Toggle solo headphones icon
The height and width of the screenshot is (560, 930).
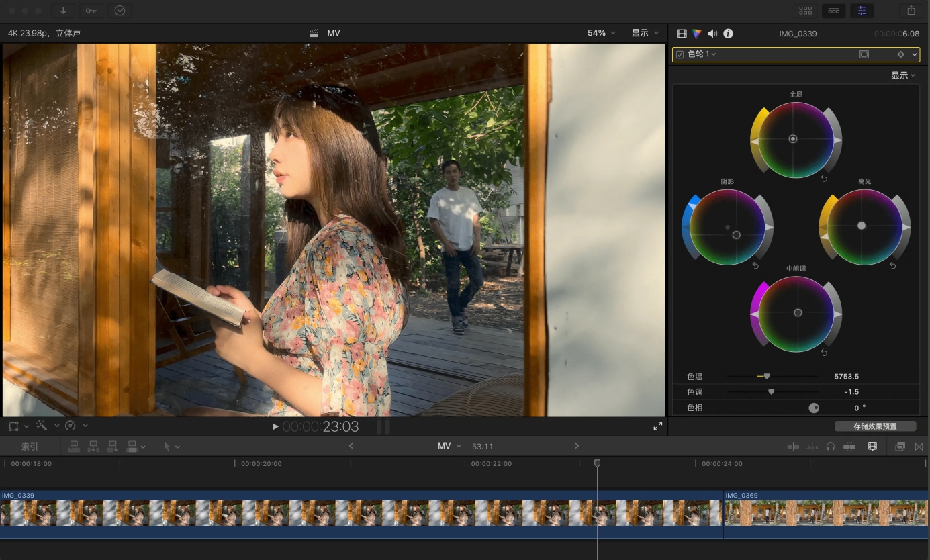point(831,447)
